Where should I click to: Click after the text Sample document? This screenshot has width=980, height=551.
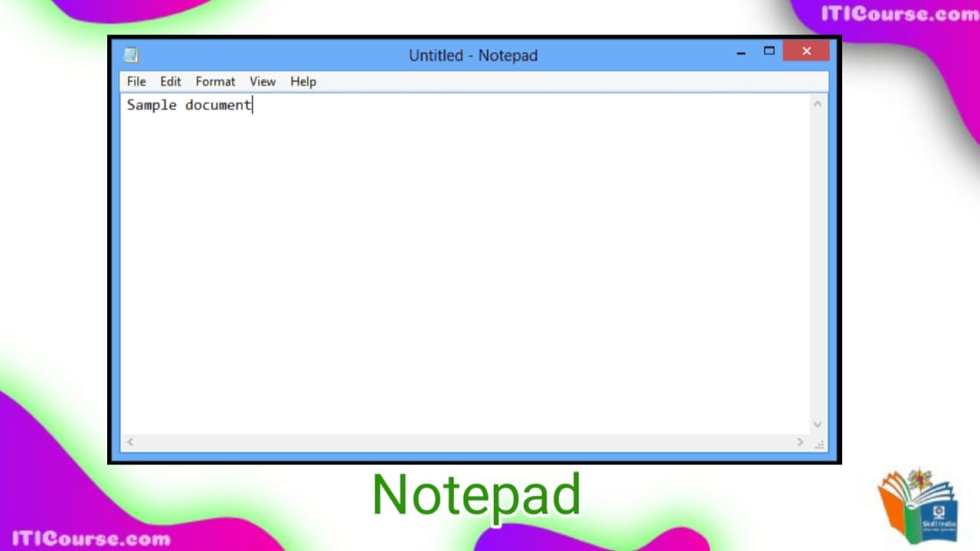click(x=253, y=105)
